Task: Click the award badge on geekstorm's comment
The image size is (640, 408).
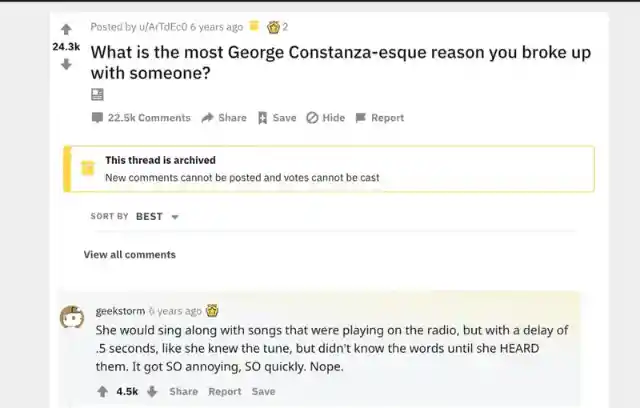Action: click(x=212, y=311)
